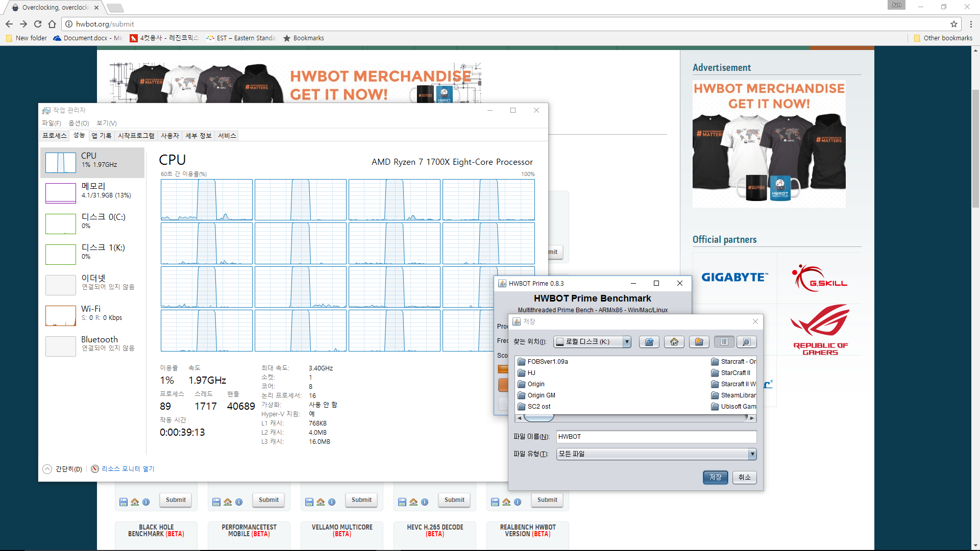Open the 찾는 위치 location dropdown
Image resolution: width=980 pixels, height=551 pixels.
626,342
